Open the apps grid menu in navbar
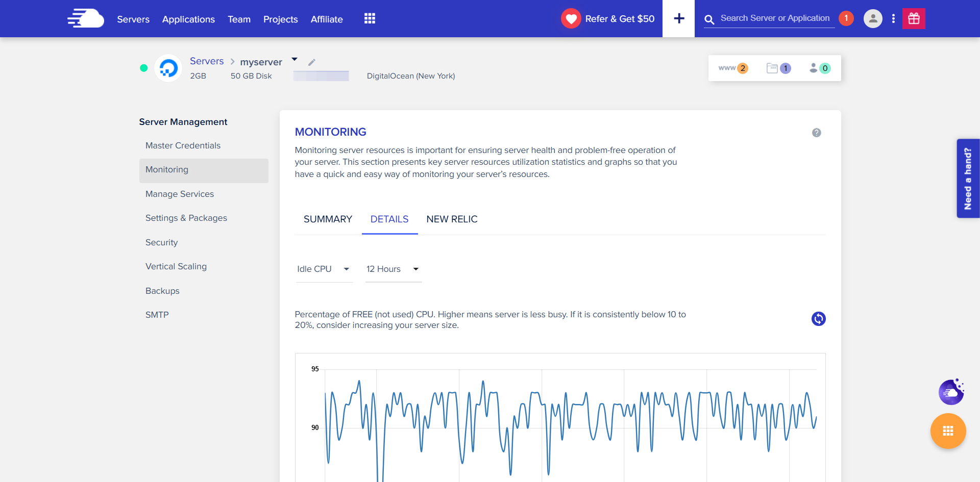This screenshot has height=482, width=980. point(370,19)
